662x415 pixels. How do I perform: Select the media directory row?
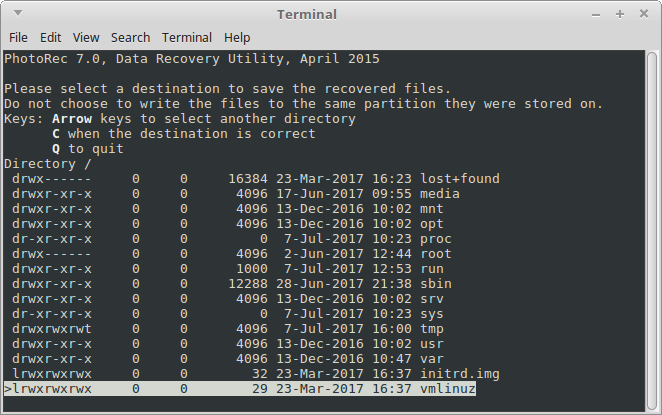pyautogui.click(x=236, y=194)
